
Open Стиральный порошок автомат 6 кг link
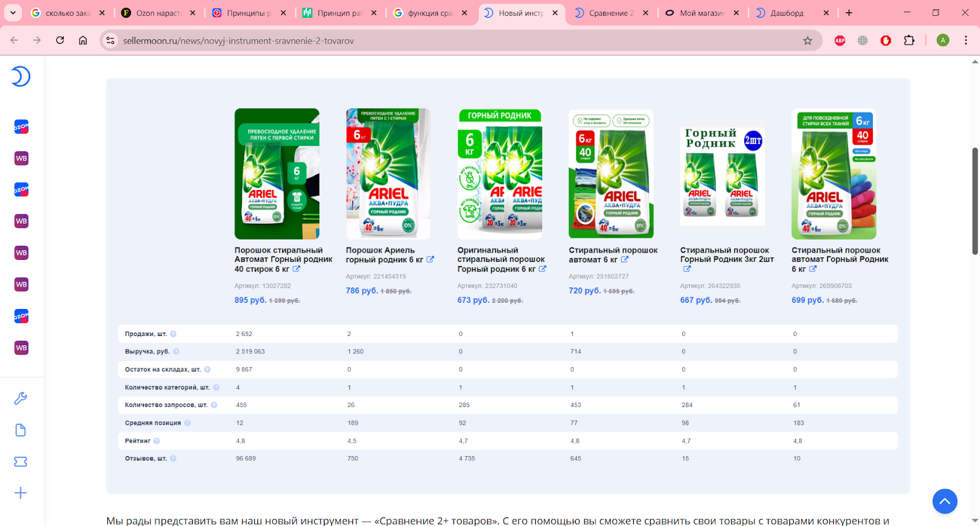pos(613,255)
